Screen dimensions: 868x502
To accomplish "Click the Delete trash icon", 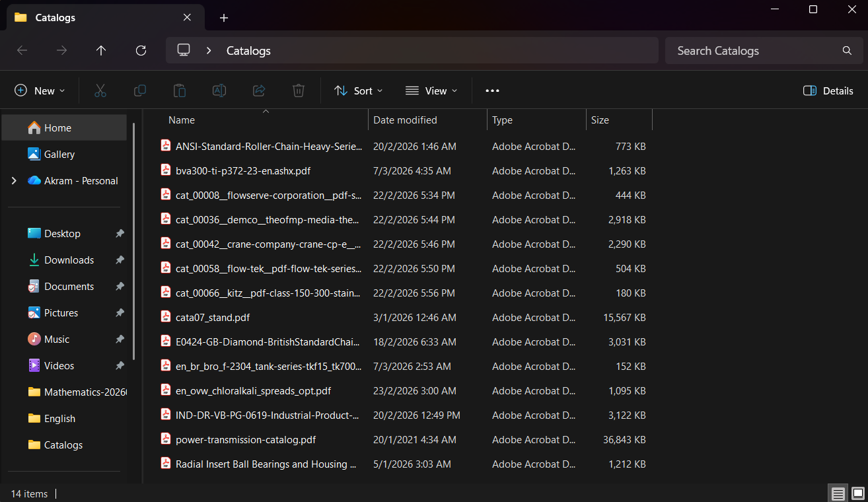I will 299,90.
